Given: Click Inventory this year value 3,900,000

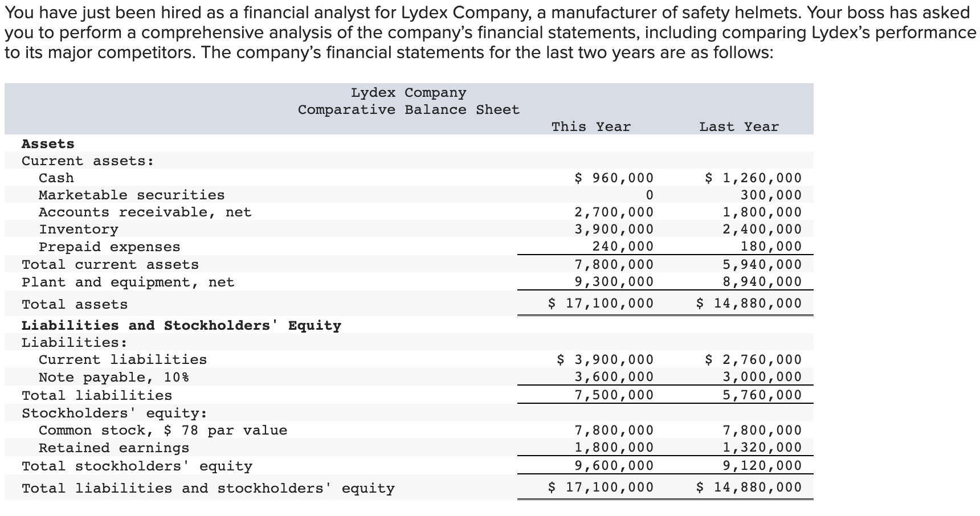Looking at the screenshot, I should (614, 230).
